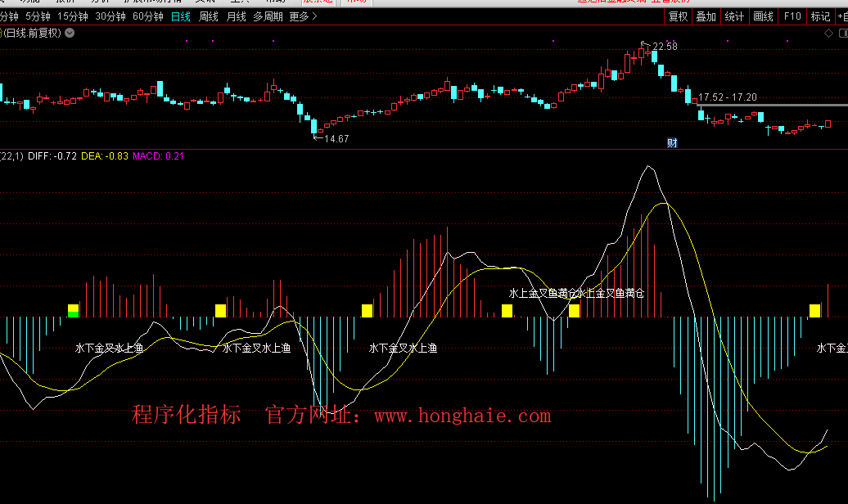The width and height of the screenshot is (848, 504).
Task: Click the 22.58 high price flag marker
Action: click(x=661, y=47)
